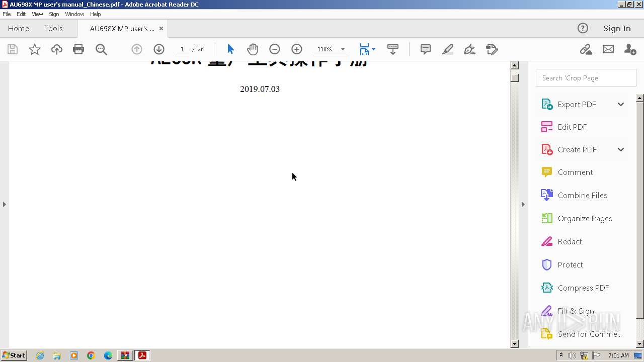This screenshot has width=644, height=362.
Task: Open the Comment tool in sidebar
Action: tap(575, 172)
